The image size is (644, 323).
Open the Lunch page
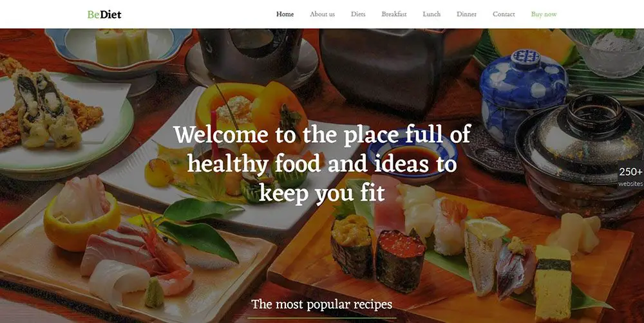coord(431,14)
